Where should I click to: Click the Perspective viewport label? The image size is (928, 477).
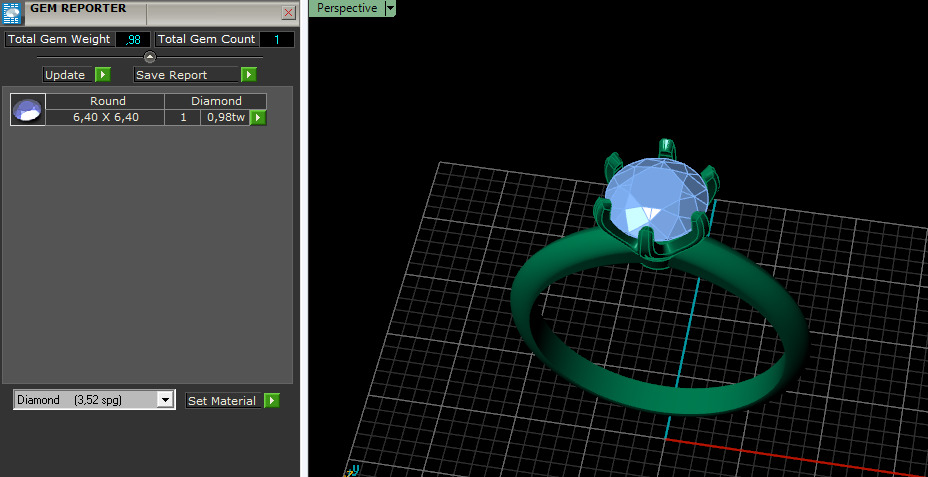[347, 8]
